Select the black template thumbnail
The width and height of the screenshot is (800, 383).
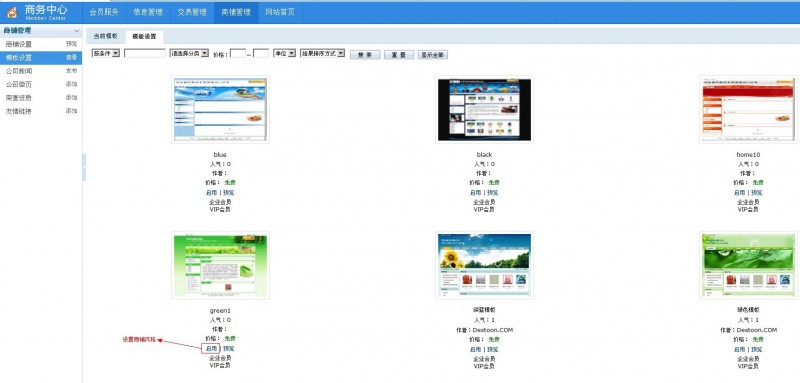click(x=484, y=109)
